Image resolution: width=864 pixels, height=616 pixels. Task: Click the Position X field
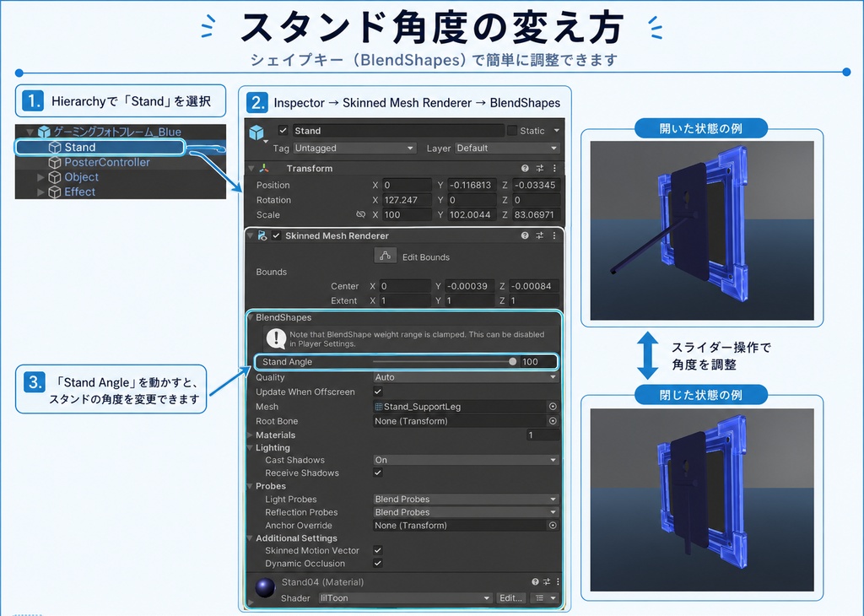point(407,185)
